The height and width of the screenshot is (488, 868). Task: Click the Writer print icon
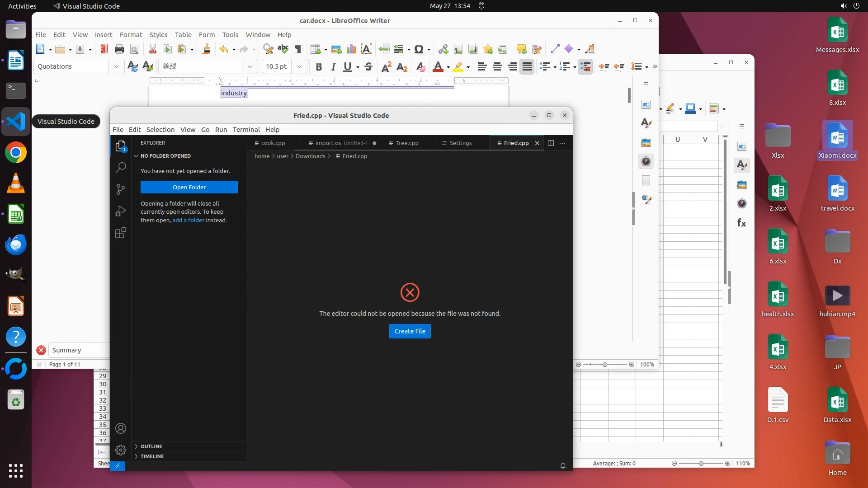coord(119,49)
